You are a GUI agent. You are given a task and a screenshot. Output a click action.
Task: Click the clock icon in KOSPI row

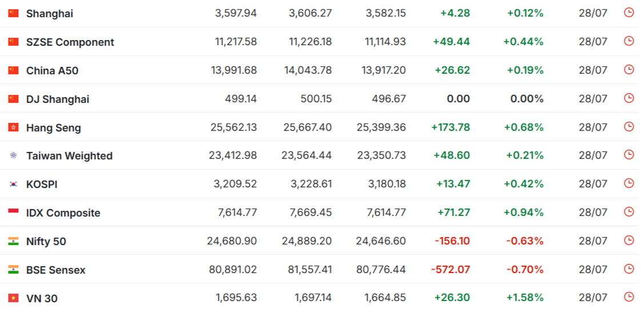pyautogui.click(x=629, y=183)
